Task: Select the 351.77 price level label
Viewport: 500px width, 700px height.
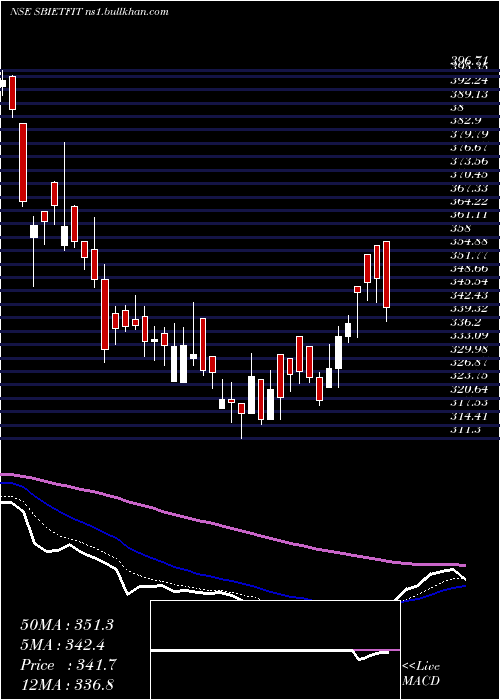Action: click(x=468, y=254)
